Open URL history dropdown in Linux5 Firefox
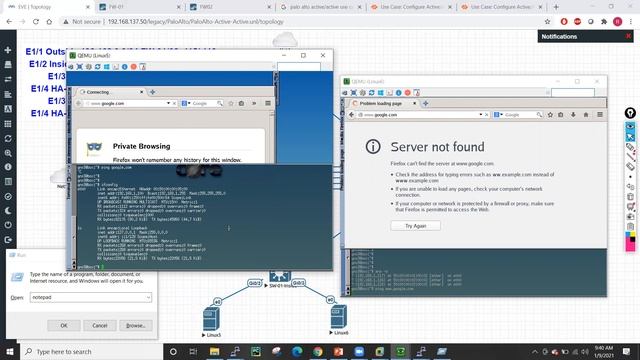This screenshot has width=640, height=360. [168, 104]
